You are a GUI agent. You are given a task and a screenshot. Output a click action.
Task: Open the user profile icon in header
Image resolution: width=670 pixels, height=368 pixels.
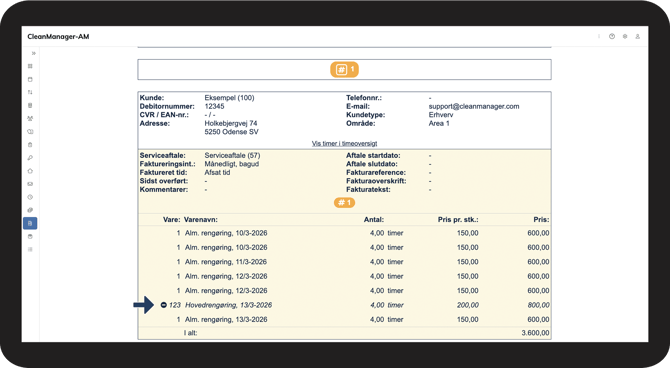[x=638, y=37]
